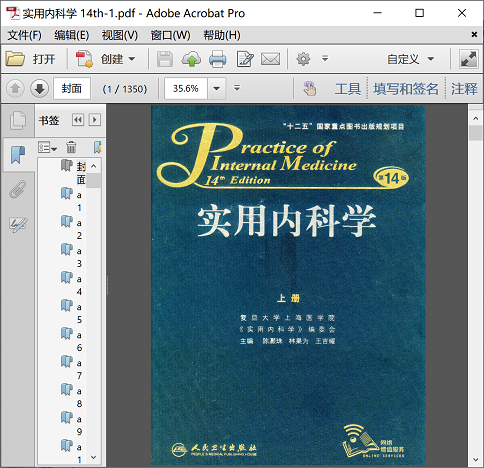This screenshot has width=484, height=468.
Task: Open the edit text pencil icon
Action: coord(245,59)
